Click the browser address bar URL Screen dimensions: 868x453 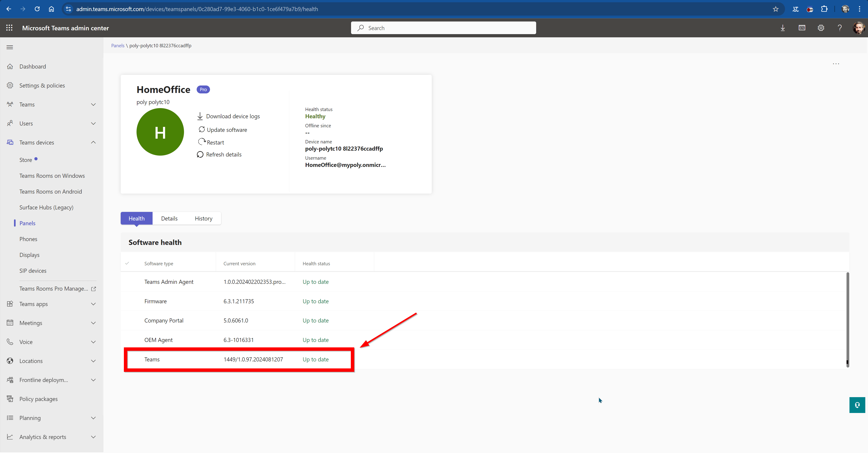click(197, 9)
